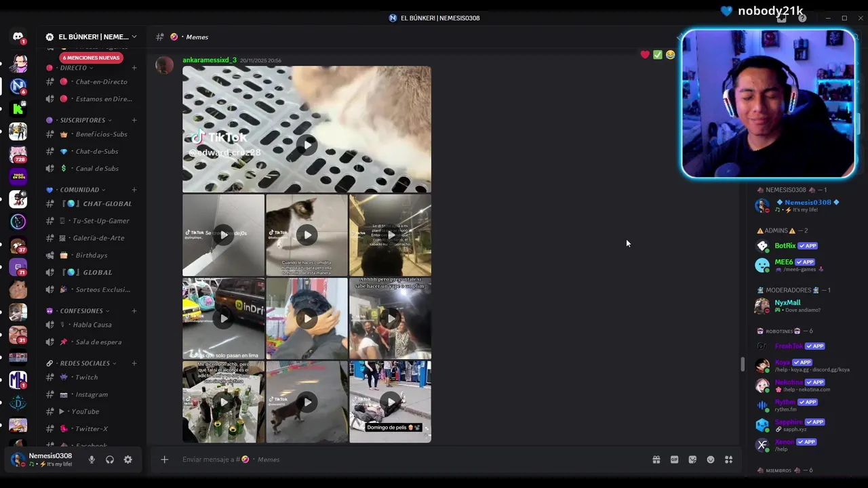Click MEE6 avatar in member list
868x488 pixels.
762,265
